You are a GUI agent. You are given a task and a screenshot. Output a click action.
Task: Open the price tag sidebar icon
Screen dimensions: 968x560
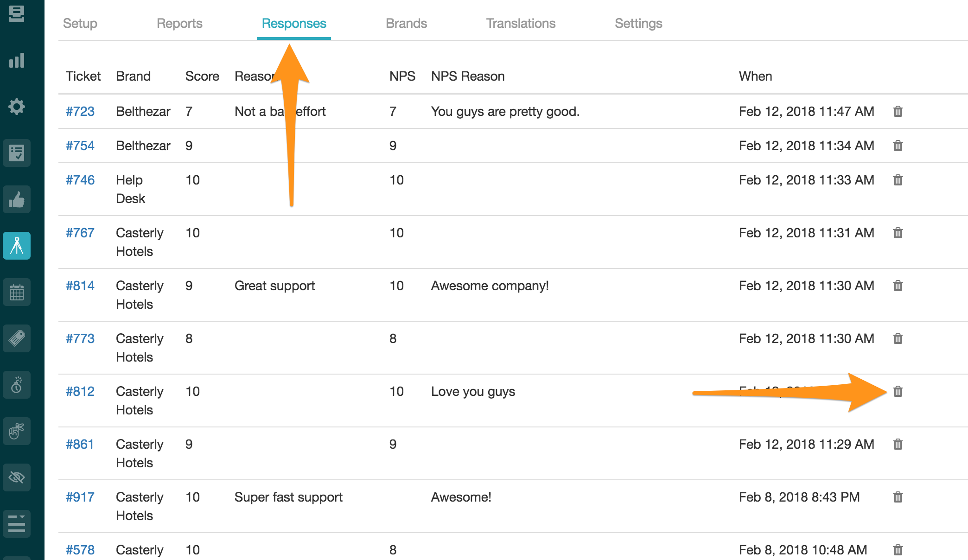(x=17, y=338)
